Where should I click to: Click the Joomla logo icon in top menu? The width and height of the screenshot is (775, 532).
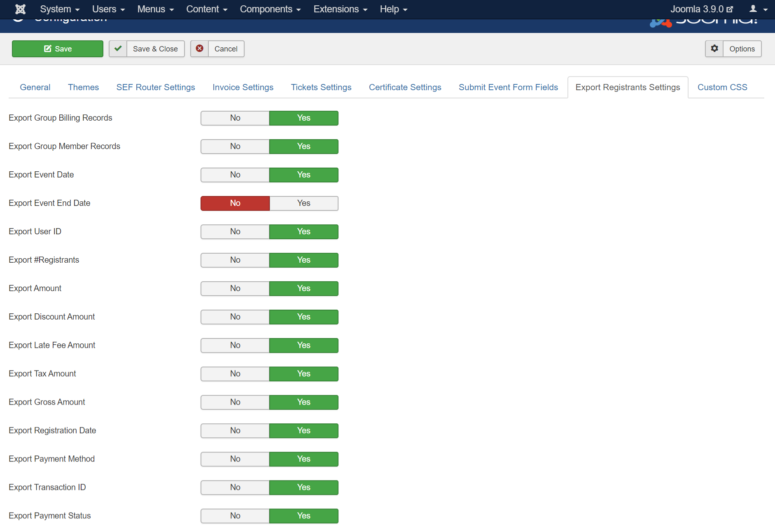(20, 9)
